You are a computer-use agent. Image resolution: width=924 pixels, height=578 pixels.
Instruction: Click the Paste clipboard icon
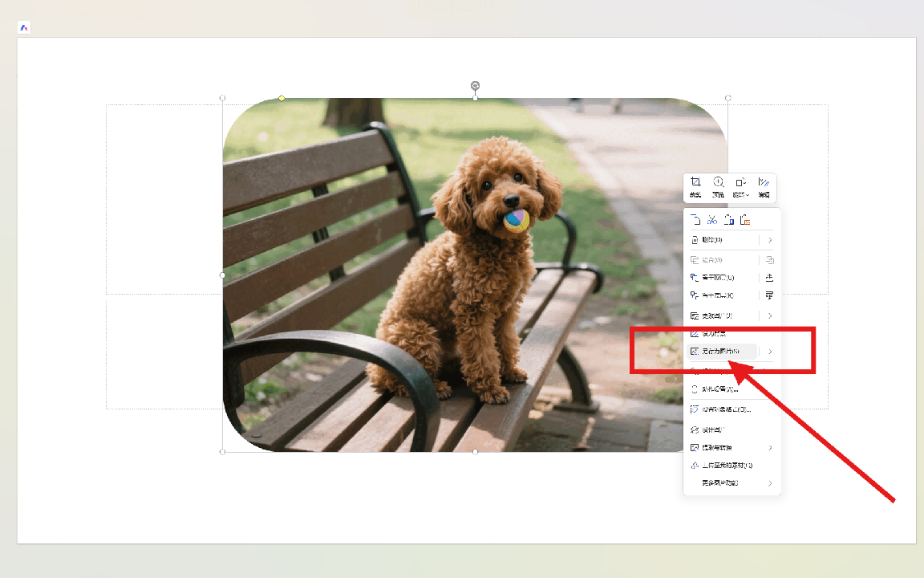click(x=729, y=220)
